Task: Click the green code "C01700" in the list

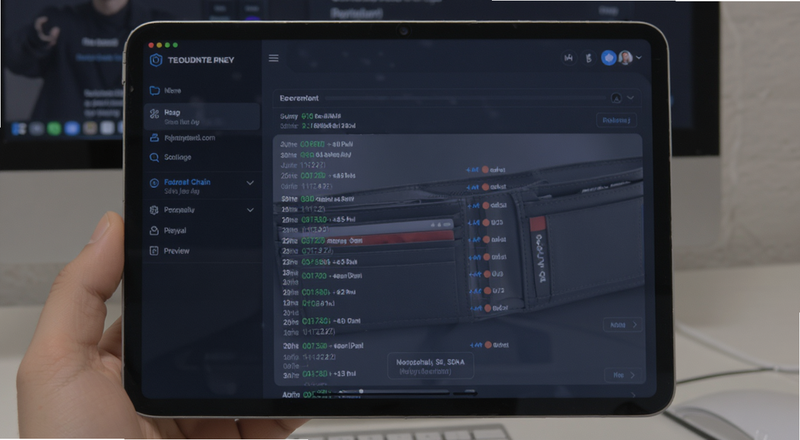Action: pos(314,276)
